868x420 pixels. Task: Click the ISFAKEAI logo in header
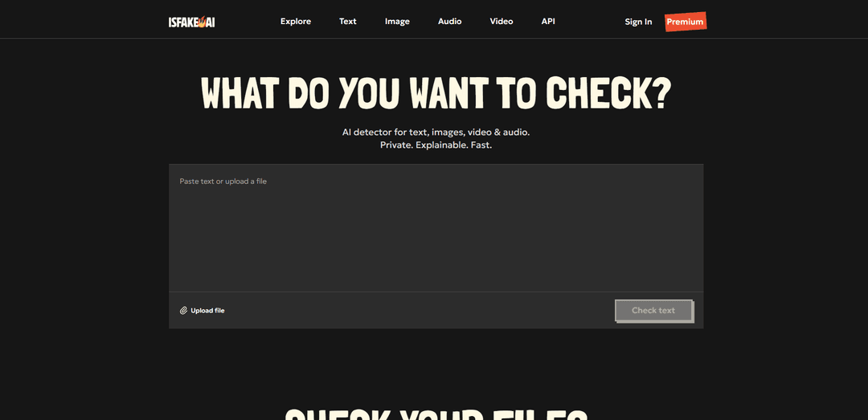click(x=191, y=22)
